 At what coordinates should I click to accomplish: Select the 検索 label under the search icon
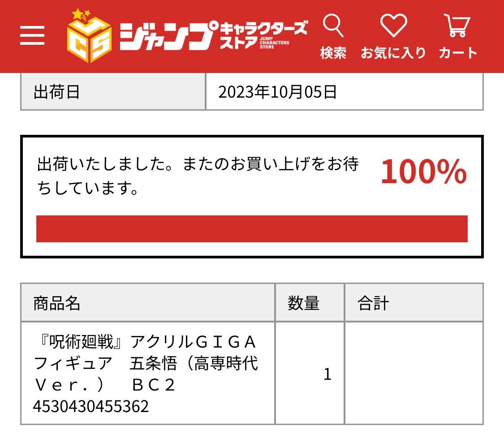334,52
